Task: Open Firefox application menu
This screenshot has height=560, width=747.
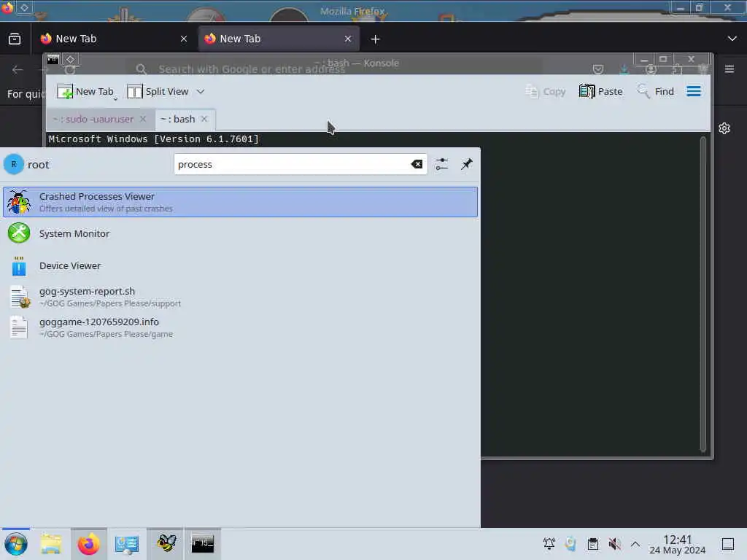Action: tap(729, 69)
